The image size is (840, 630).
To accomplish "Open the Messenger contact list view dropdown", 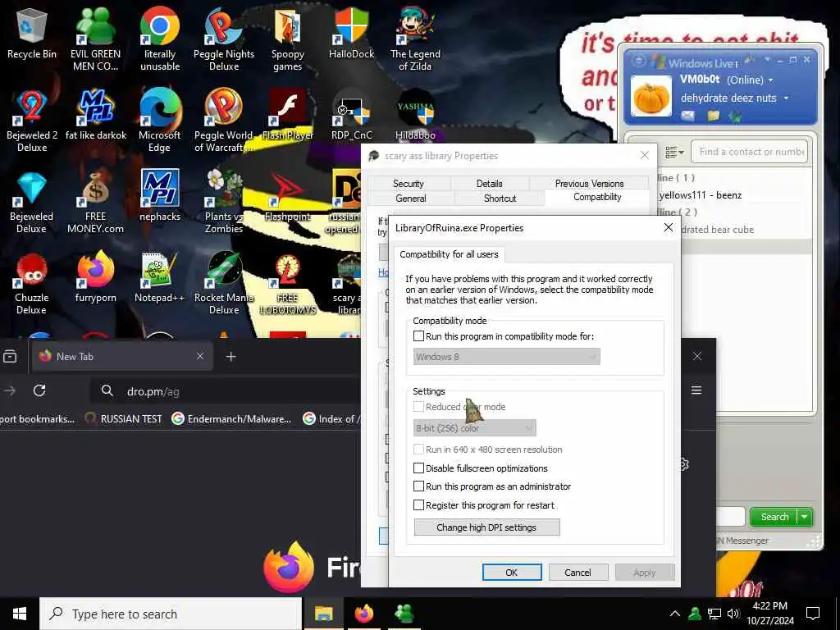I will (x=674, y=153).
